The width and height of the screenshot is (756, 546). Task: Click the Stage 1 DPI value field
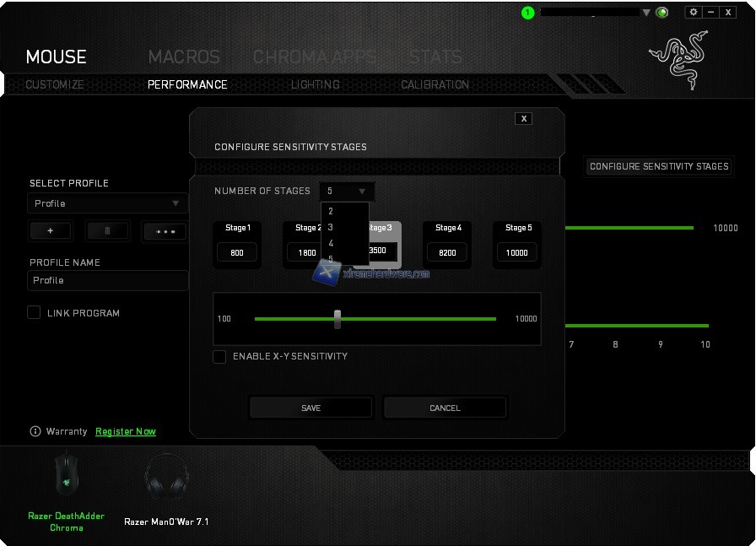237,252
